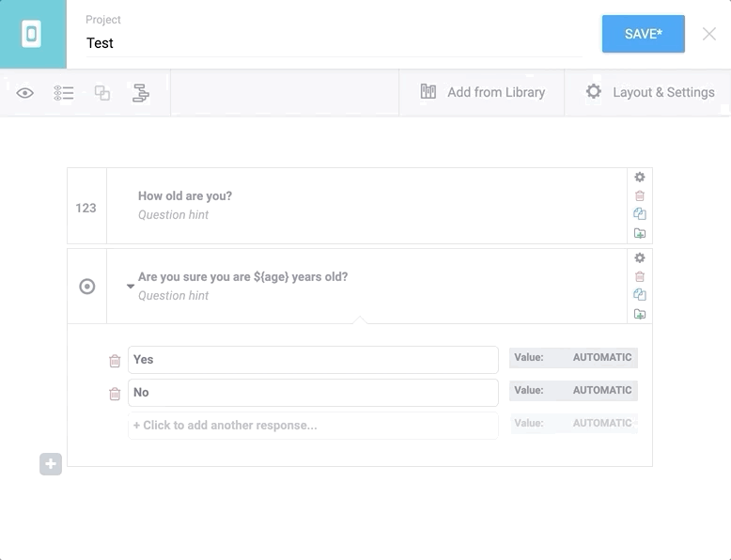Open settings gear for age question
The width and height of the screenshot is (731, 560).
click(x=640, y=178)
